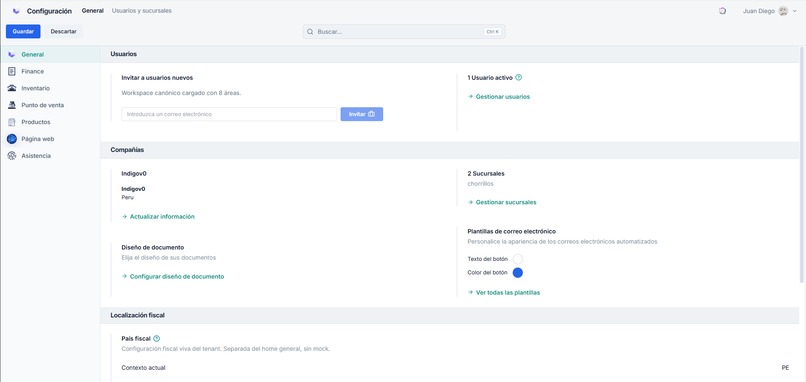The width and height of the screenshot is (806, 382).
Task: Click the Juan Diego user name
Action: pyautogui.click(x=759, y=11)
